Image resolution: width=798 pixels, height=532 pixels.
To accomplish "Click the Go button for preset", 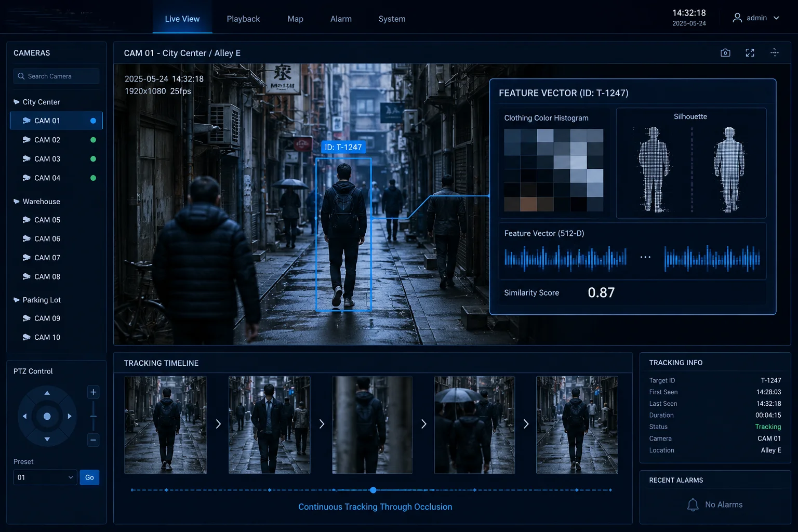I will [x=89, y=477].
